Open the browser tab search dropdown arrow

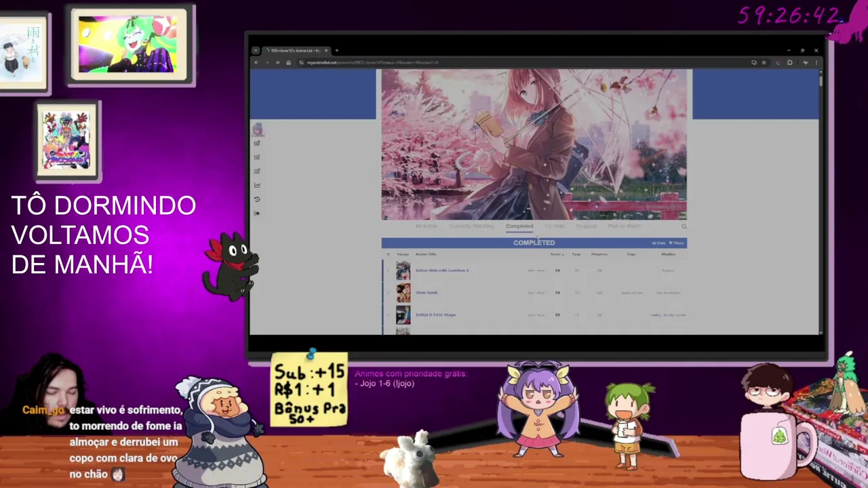click(x=255, y=50)
